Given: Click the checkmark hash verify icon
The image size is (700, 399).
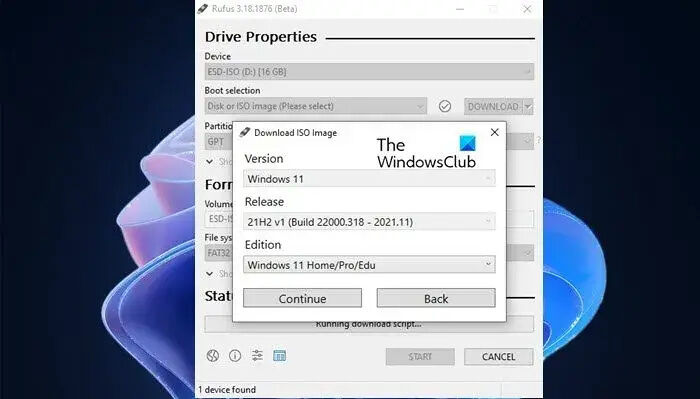Looking at the screenshot, I should coord(445,106).
